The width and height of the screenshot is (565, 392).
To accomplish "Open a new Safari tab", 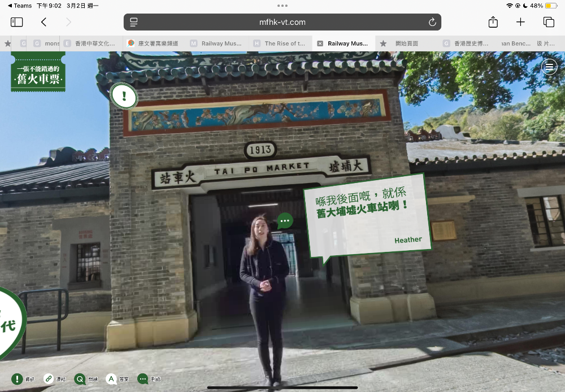I will [520, 22].
